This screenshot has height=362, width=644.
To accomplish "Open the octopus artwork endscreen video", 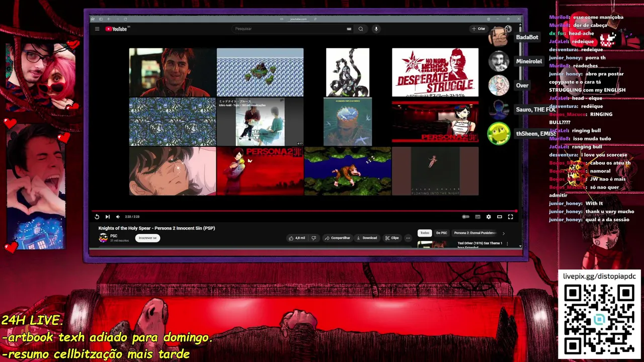I will [348, 72].
